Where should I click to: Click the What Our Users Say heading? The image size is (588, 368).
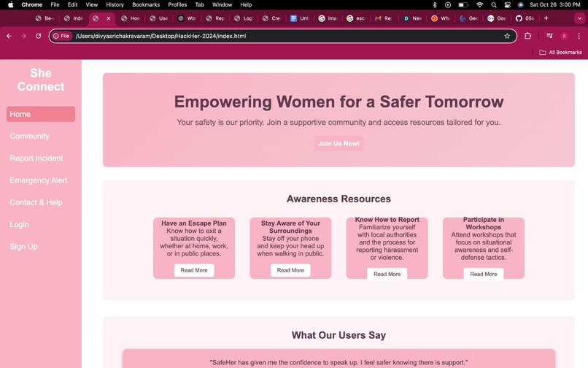339,335
